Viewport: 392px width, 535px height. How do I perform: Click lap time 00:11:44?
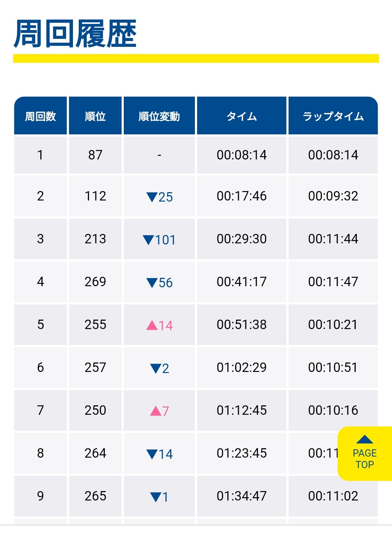tap(333, 239)
